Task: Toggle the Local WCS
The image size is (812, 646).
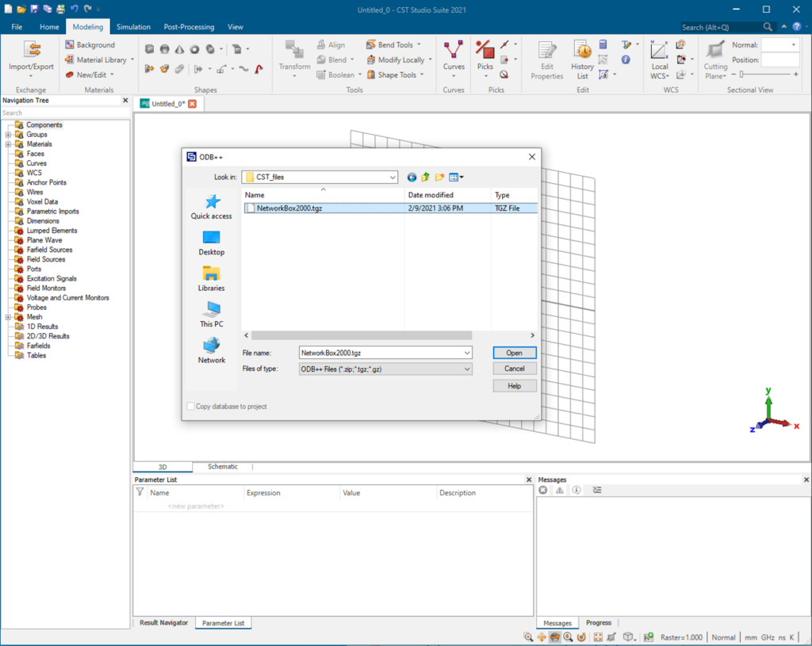Action: pos(659,53)
